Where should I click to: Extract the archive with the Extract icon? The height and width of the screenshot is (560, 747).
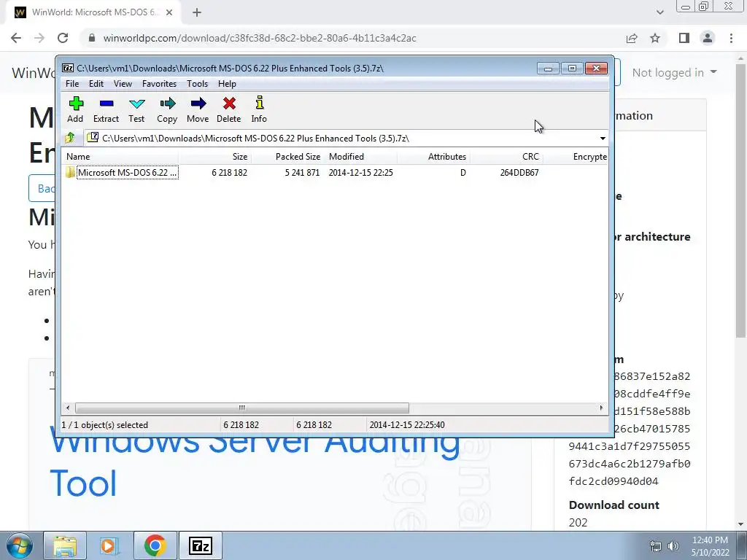click(106, 109)
